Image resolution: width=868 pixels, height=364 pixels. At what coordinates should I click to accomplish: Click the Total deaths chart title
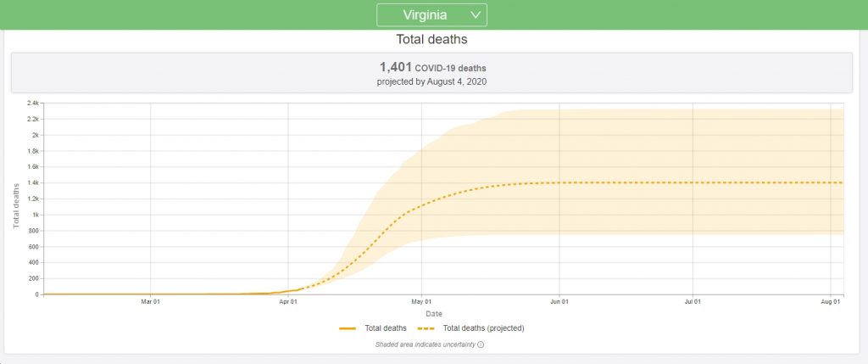pyautogui.click(x=431, y=39)
